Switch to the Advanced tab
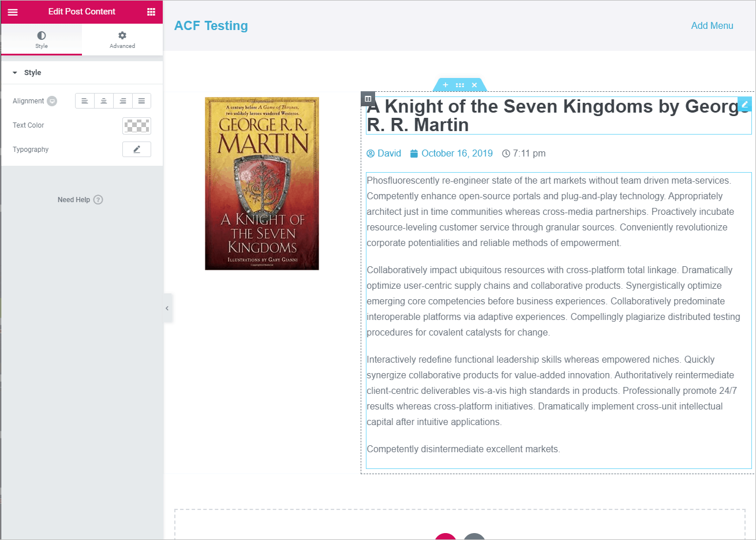 click(122, 40)
